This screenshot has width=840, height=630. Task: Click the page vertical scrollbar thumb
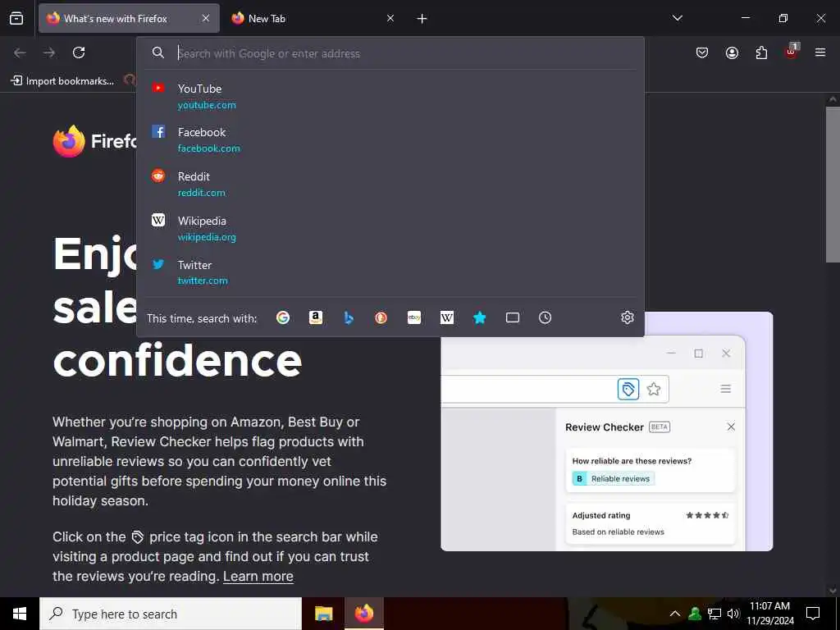coord(833,185)
